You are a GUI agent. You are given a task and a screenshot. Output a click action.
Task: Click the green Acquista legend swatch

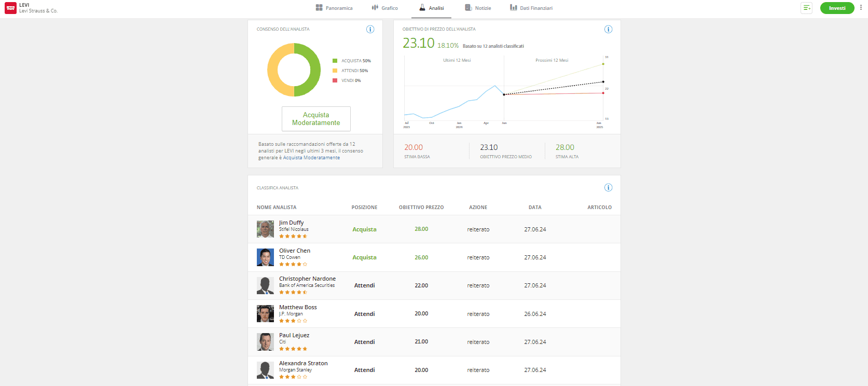click(x=335, y=61)
